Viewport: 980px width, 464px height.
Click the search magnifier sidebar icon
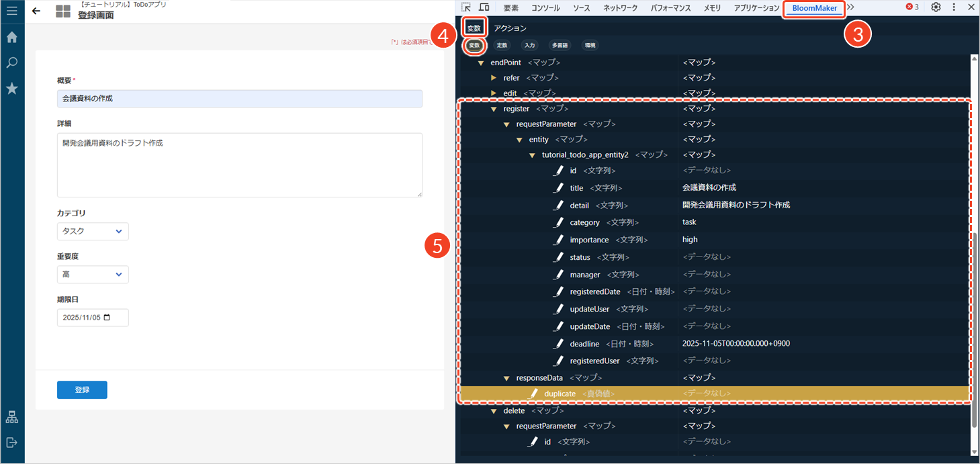tap(11, 63)
